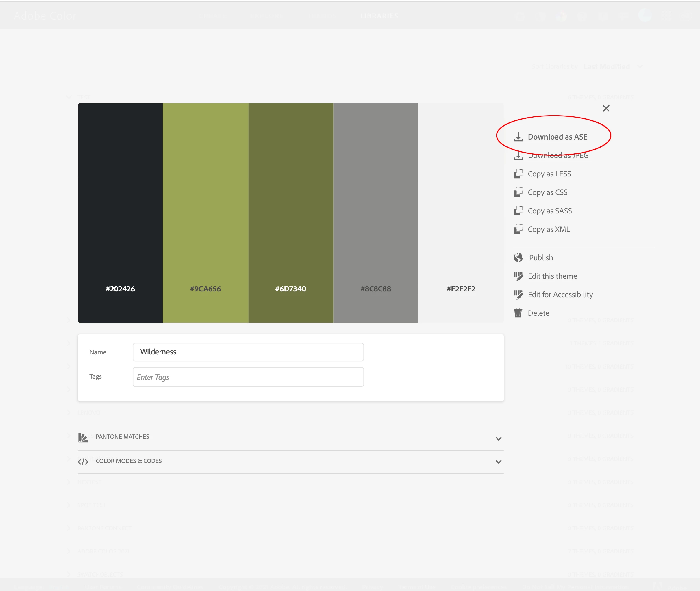Click the trash Delete icon
The image size is (700, 591).
pyautogui.click(x=518, y=313)
